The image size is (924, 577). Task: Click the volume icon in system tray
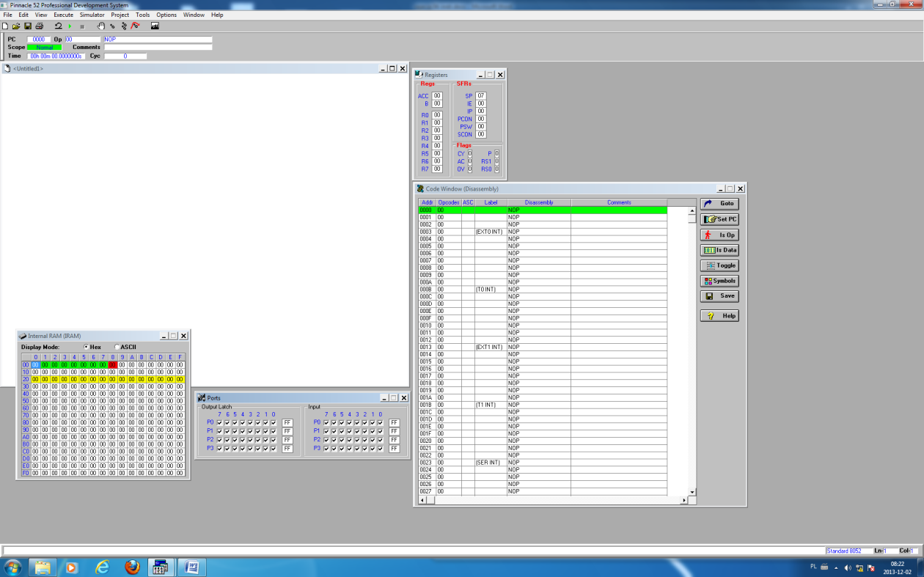(847, 567)
